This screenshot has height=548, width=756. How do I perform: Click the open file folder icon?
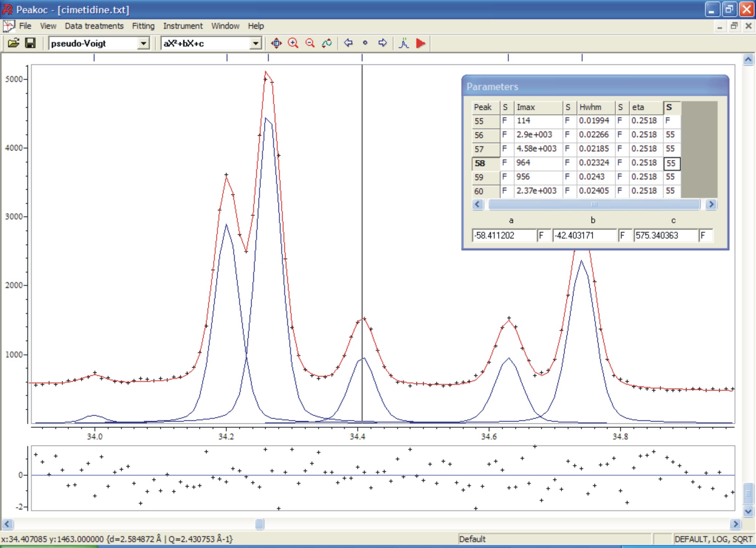pos(13,43)
